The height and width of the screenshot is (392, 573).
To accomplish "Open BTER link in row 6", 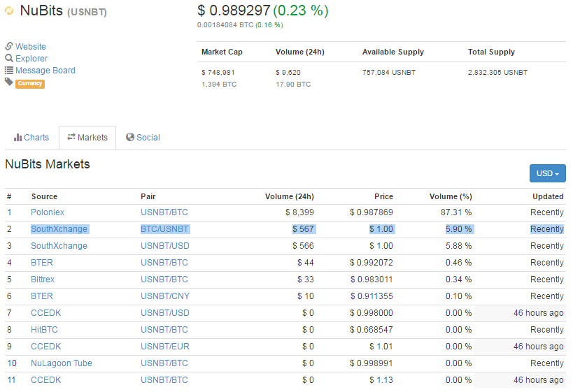I will click(x=42, y=296).
